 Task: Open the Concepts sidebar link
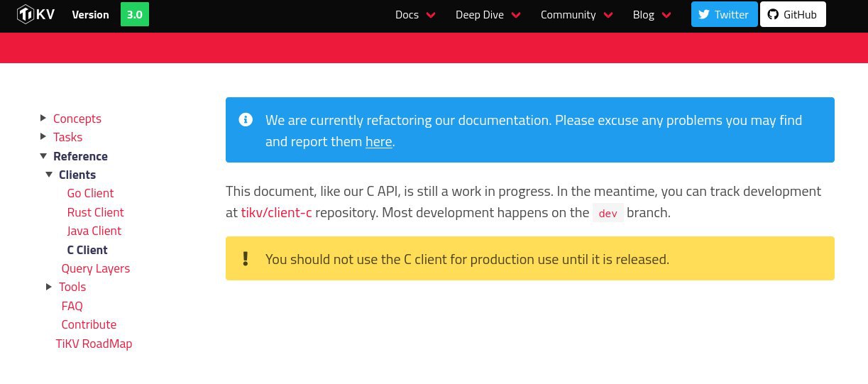point(77,119)
